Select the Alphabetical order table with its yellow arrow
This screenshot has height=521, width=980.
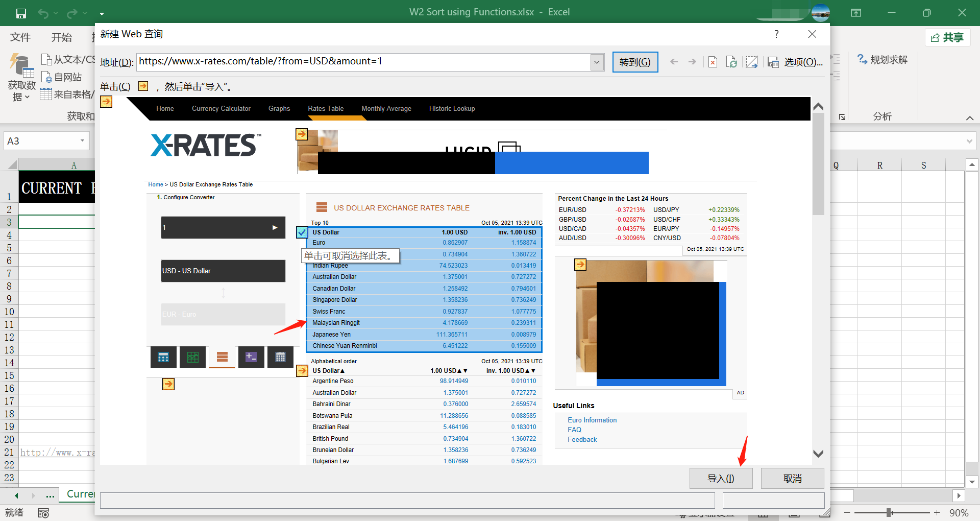click(x=302, y=371)
